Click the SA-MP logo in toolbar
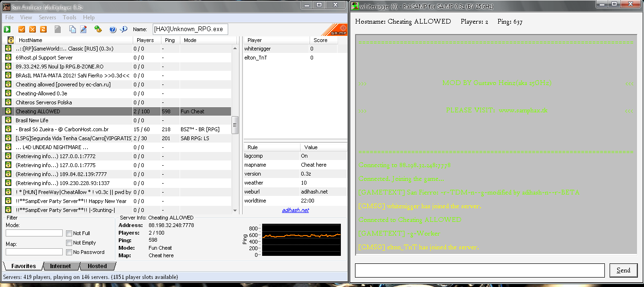Image resolution: width=644 pixels, height=287 pixels. (334, 30)
